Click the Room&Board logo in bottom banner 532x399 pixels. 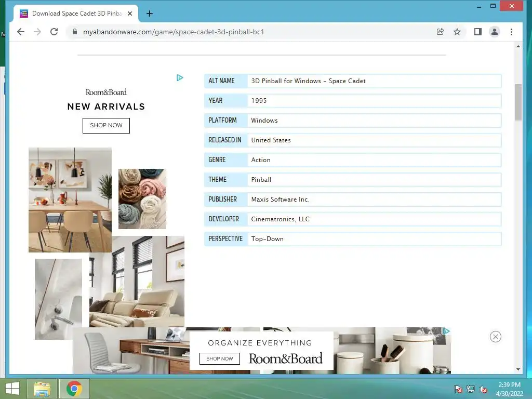tap(286, 358)
